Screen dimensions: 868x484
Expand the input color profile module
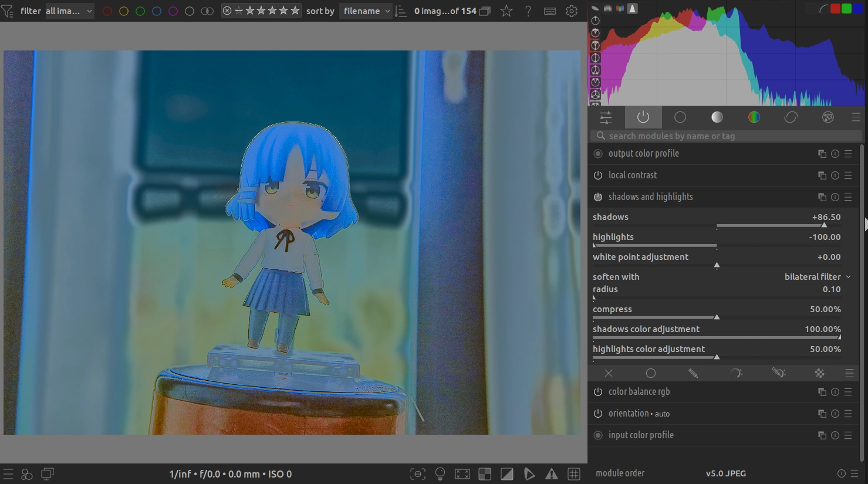[x=641, y=435]
